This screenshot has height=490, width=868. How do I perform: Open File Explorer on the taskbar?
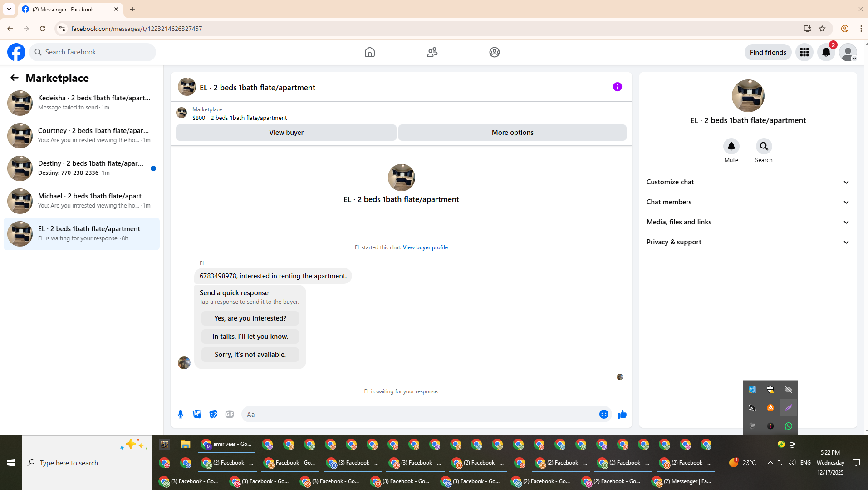tap(185, 444)
